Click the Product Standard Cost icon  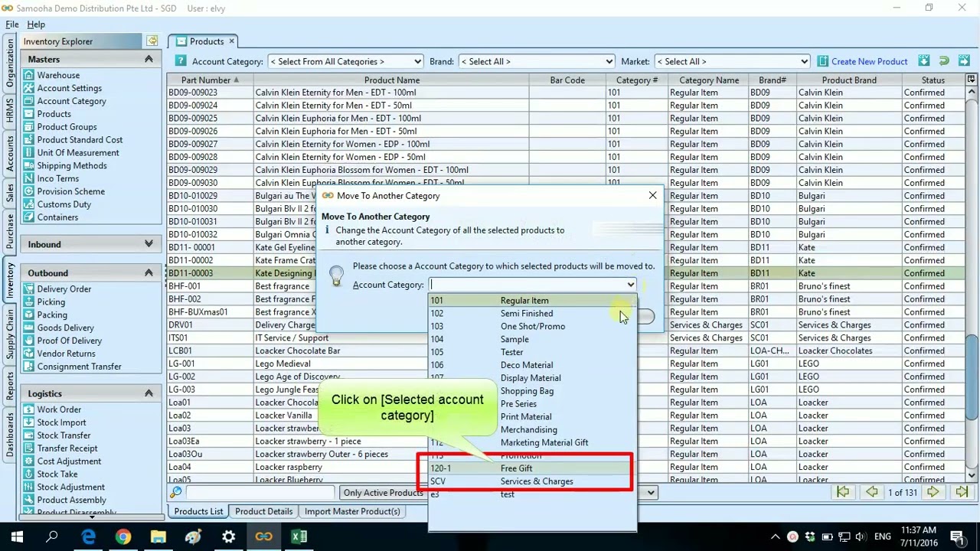point(28,140)
